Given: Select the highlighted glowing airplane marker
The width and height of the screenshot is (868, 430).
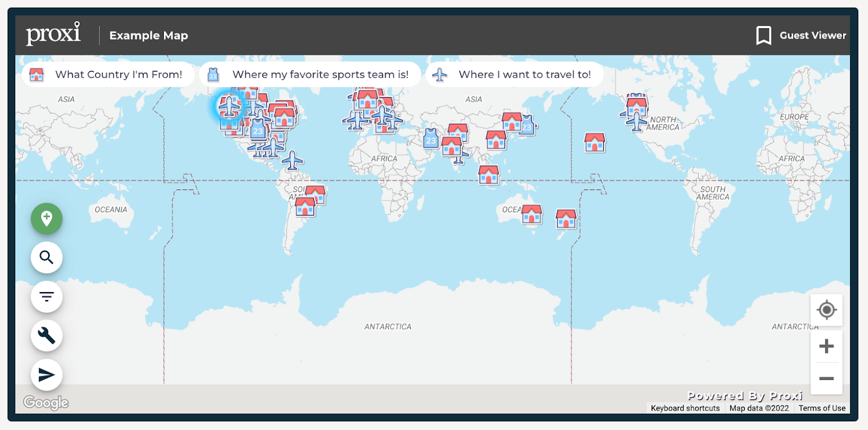Looking at the screenshot, I should 229,106.
